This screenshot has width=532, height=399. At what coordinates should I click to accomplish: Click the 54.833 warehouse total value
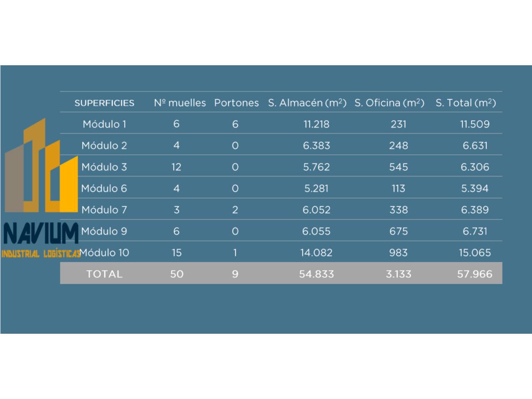pos(316,274)
